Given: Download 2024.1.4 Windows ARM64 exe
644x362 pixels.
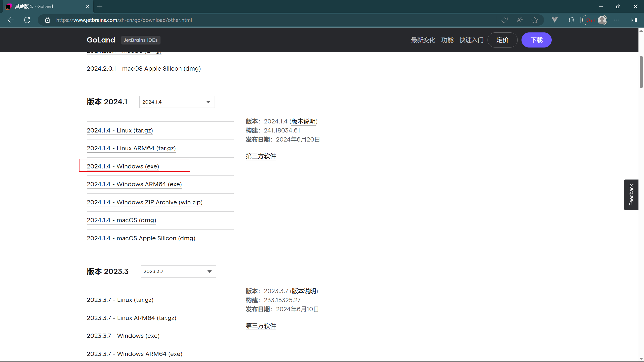Looking at the screenshot, I should pos(134,184).
